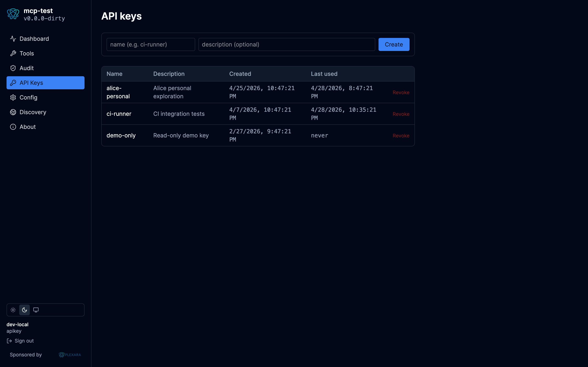Click the Plexara sponsor logo
Image resolution: width=588 pixels, height=367 pixels.
point(69,355)
